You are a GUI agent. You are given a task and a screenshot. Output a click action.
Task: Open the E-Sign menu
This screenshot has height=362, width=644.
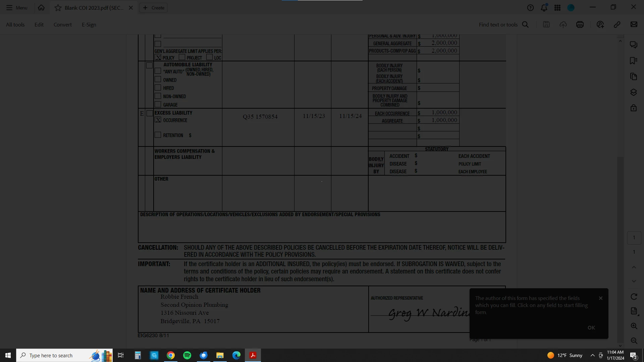pyautogui.click(x=89, y=24)
